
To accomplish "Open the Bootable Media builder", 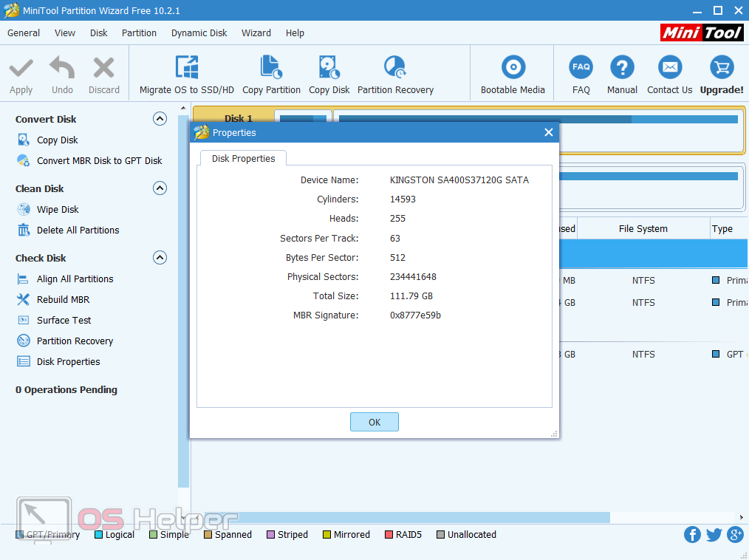I will [513, 68].
